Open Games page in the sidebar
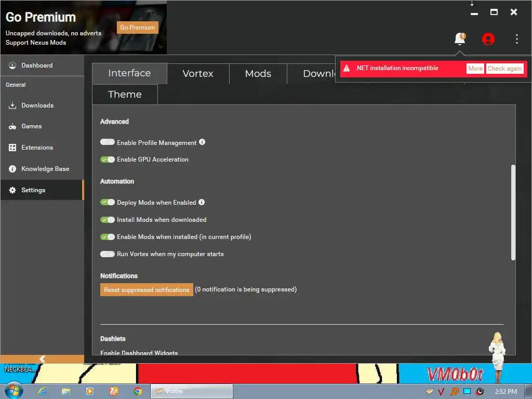The height and width of the screenshot is (399, 532). click(x=42, y=126)
